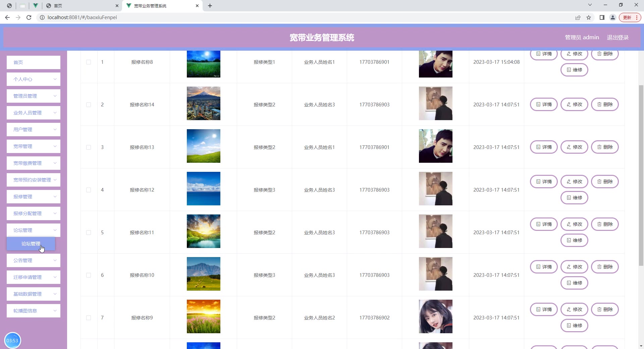Screen dimensions: 644x349
Task: Expand 业务人员管理 sidebar menu
Action: (34, 113)
